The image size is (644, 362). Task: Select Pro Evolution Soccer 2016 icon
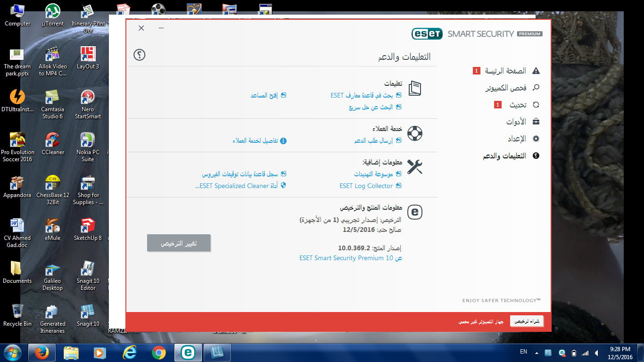[17, 147]
